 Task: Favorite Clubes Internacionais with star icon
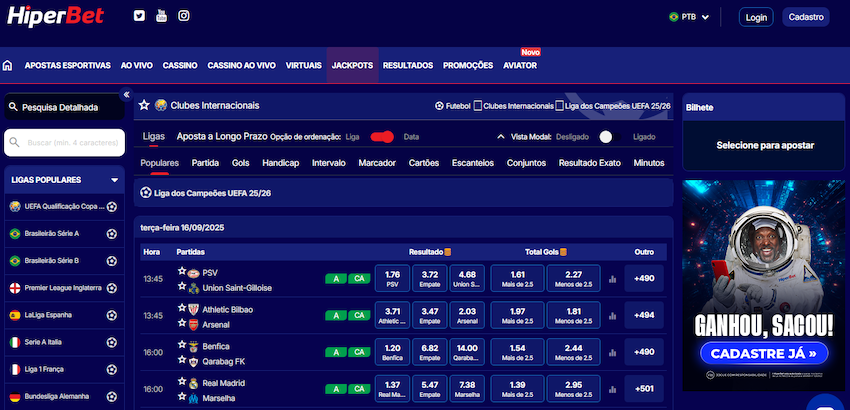(x=144, y=105)
